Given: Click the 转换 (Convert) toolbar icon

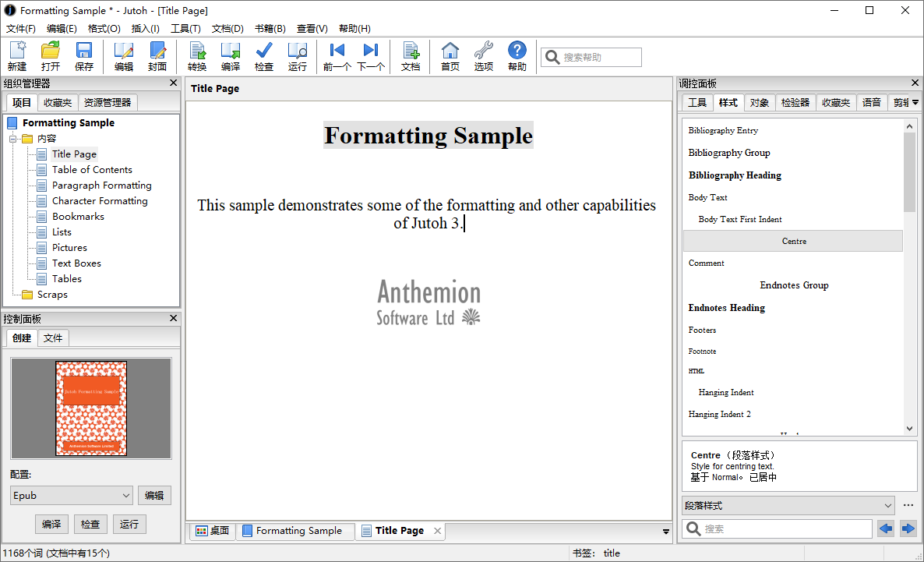Looking at the screenshot, I should click(197, 56).
